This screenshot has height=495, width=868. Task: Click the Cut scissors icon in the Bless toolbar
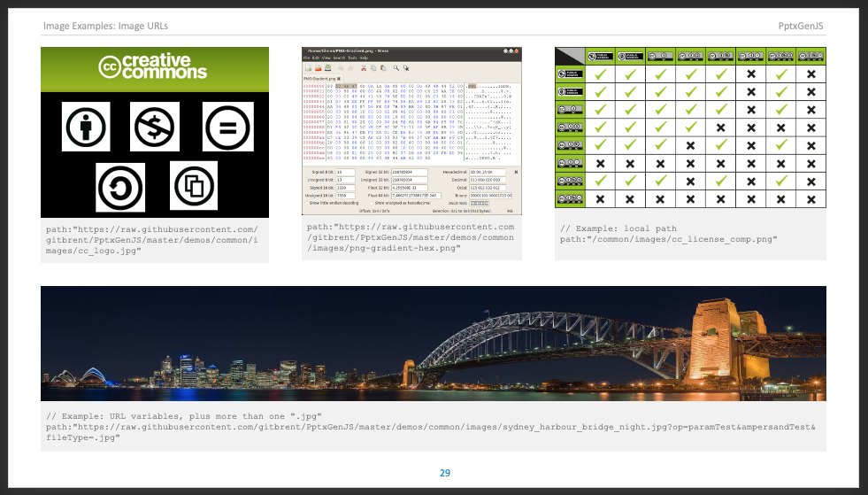point(364,68)
